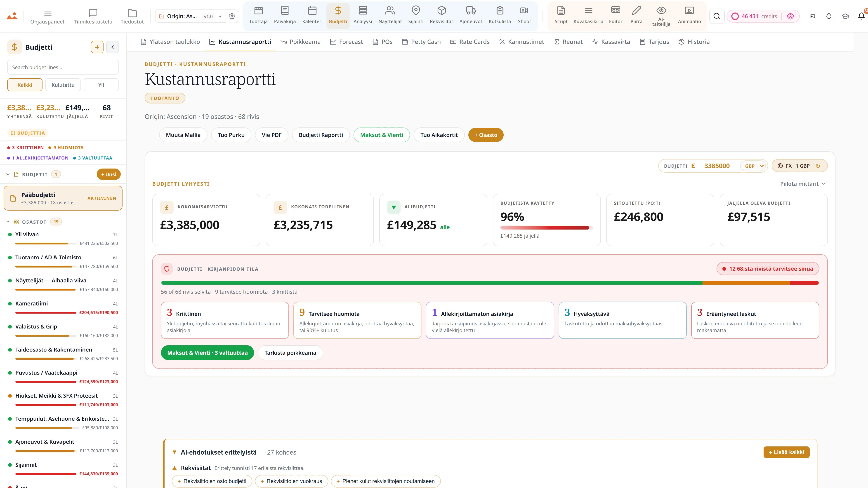Switch to Kassavirta tab
The height and width of the screenshot is (488, 868).
pos(611,42)
